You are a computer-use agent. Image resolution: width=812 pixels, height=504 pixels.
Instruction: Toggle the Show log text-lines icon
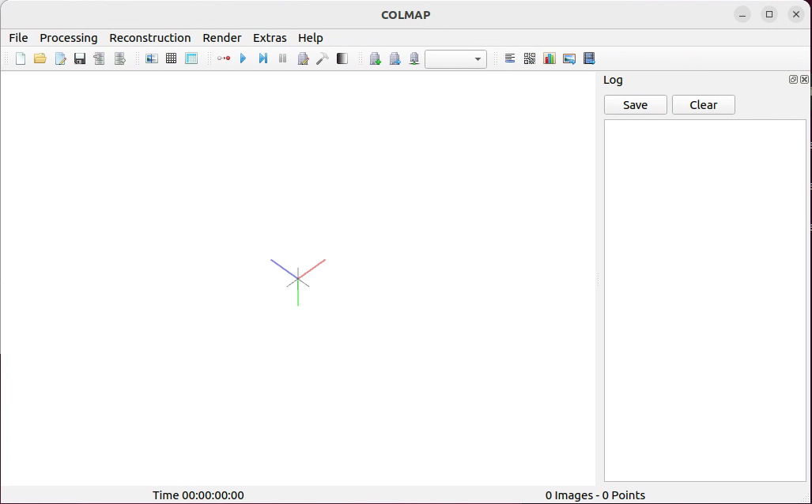[x=510, y=58]
